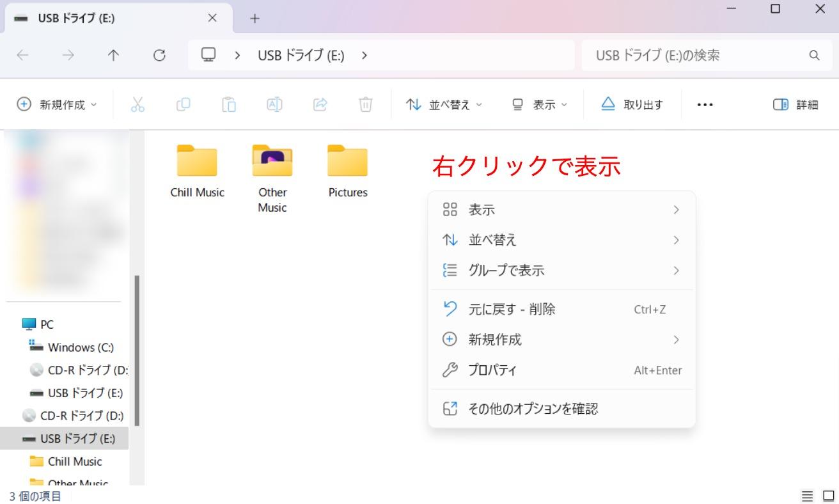Screen dimensions: 839x504
Task: Select highlighted USB ドライブ (E:) in navigation pane
Action: pyautogui.click(x=64, y=438)
